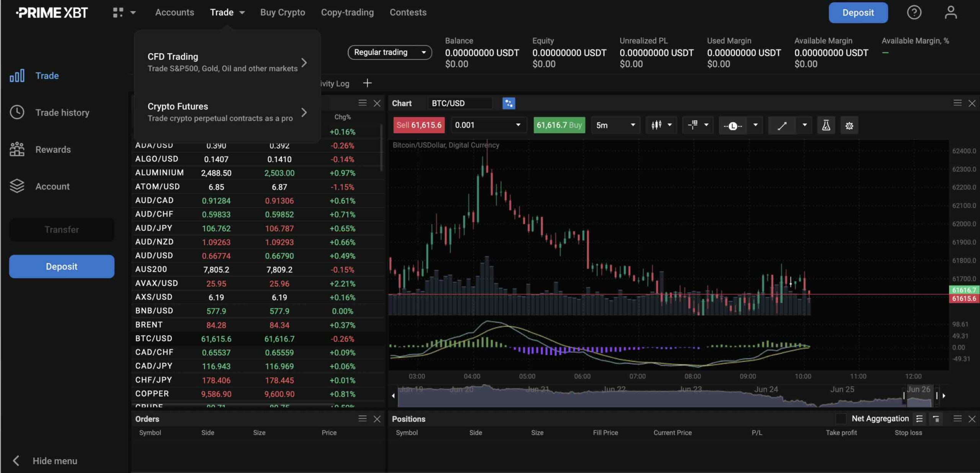Open the indicators flask icon
This screenshot has width=980, height=473.
click(x=826, y=125)
